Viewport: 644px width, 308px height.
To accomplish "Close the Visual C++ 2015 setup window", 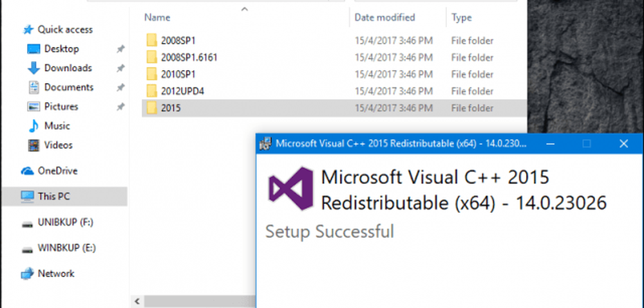I will click(623, 143).
